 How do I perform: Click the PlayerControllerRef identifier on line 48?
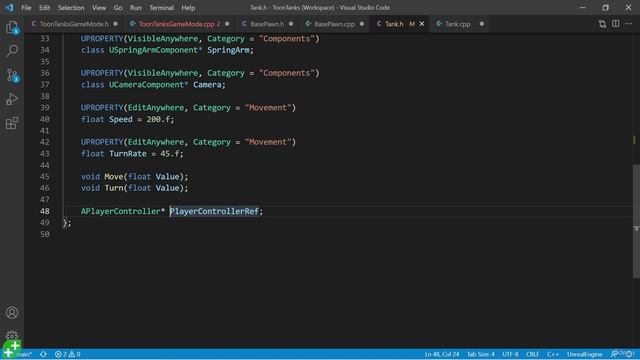point(214,211)
